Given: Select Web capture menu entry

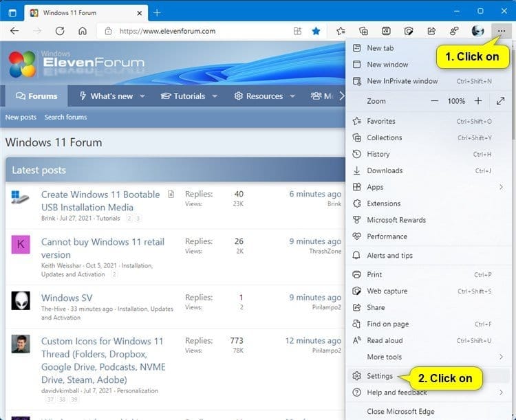Looking at the screenshot, I should pyautogui.click(x=429, y=291).
